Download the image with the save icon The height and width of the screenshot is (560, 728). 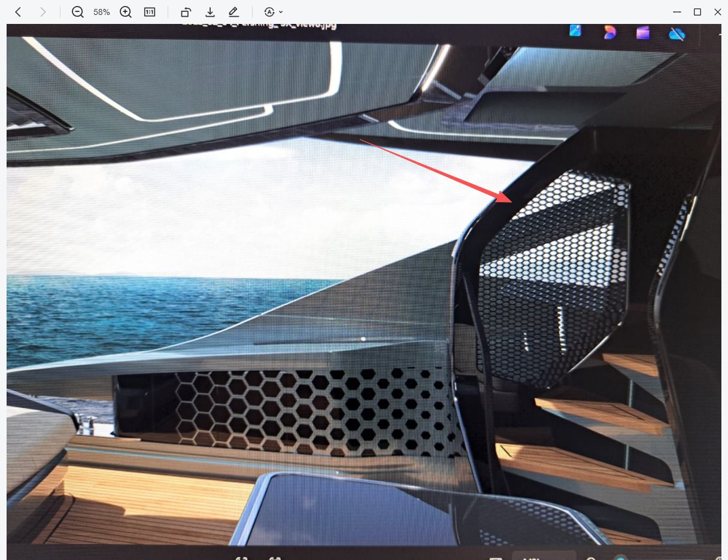[210, 12]
